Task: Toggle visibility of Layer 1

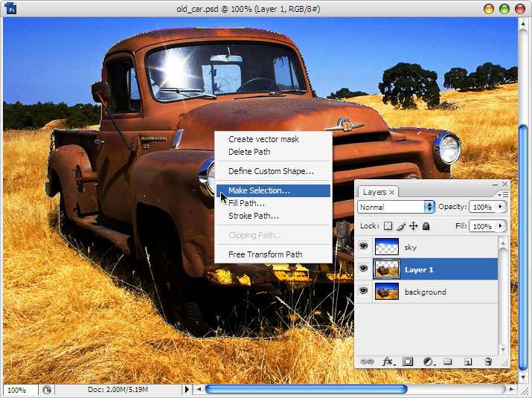Action: 364,269
